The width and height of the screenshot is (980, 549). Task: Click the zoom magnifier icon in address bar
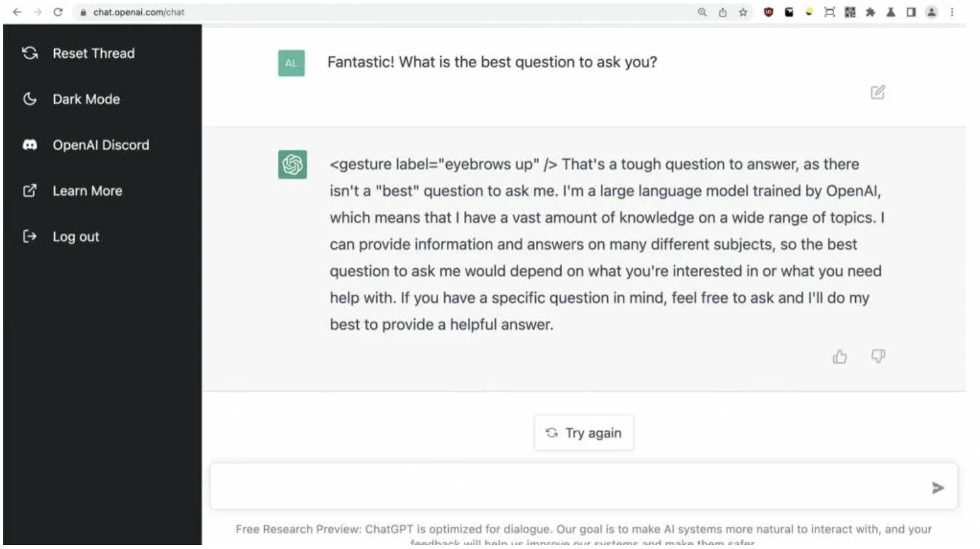(x=702, y=12)
